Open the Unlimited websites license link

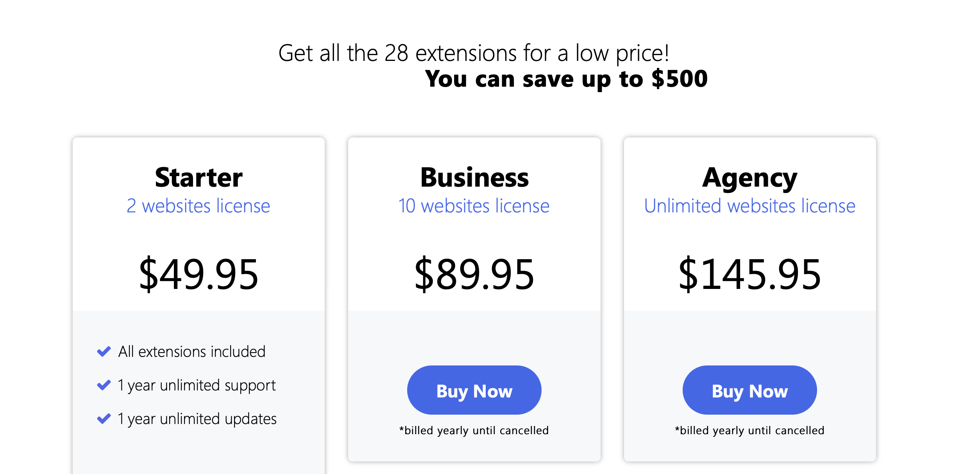(x=749, y=206)
